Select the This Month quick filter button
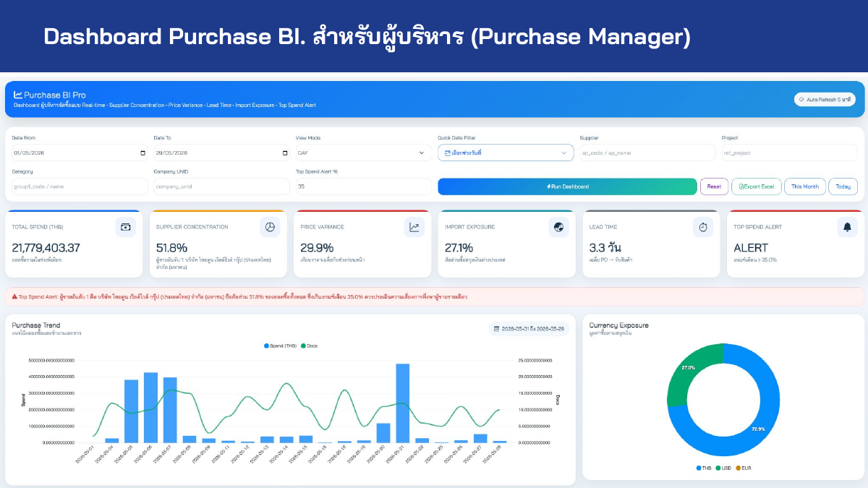The width and height of the screenshot is (868, 488). pos(804,187)
